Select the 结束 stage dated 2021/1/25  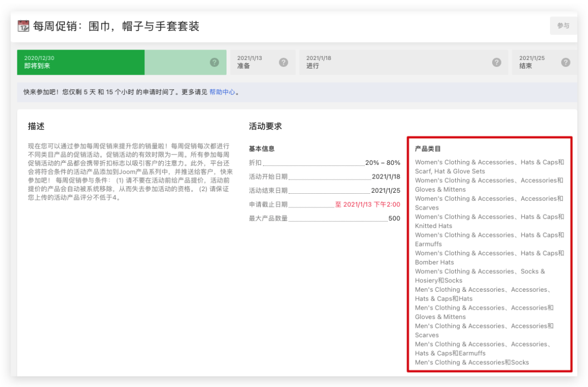pyautogui.click(x=536, y=62)
